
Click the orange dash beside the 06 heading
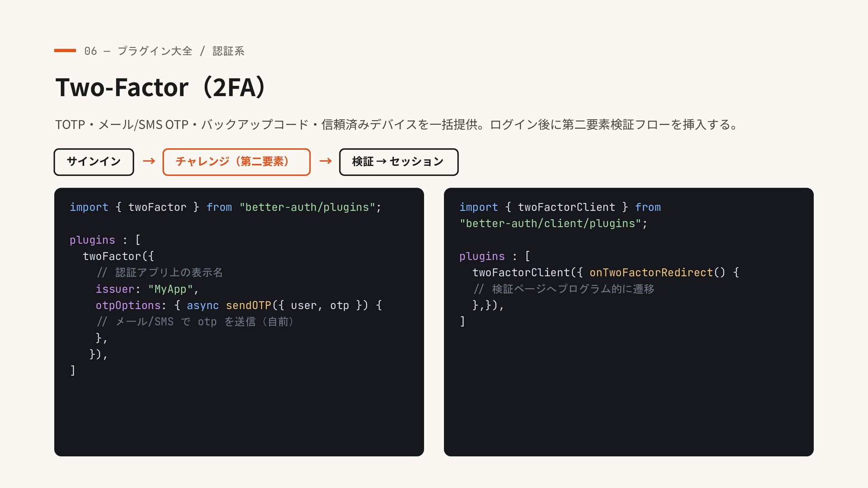[65, 51]
